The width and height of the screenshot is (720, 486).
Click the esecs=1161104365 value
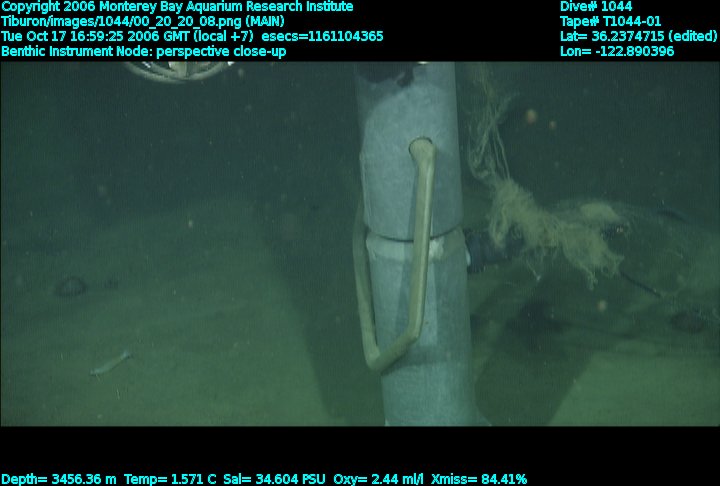328,36
